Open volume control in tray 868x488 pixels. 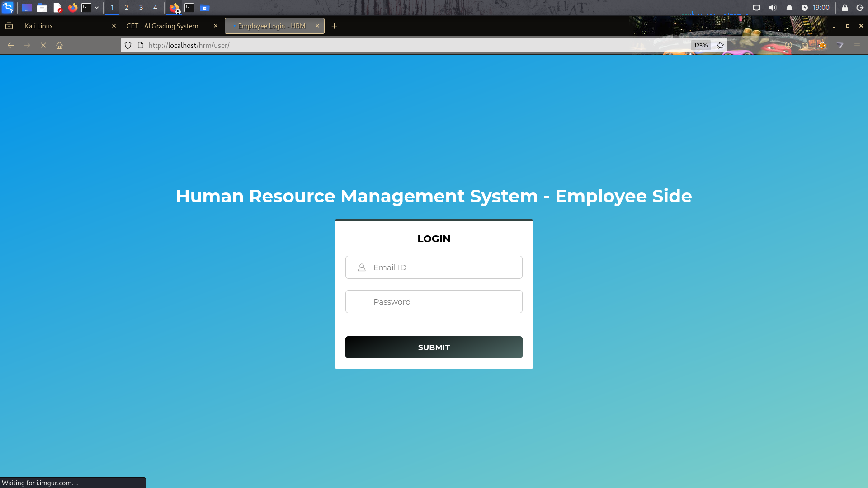(x=773, y=8)
